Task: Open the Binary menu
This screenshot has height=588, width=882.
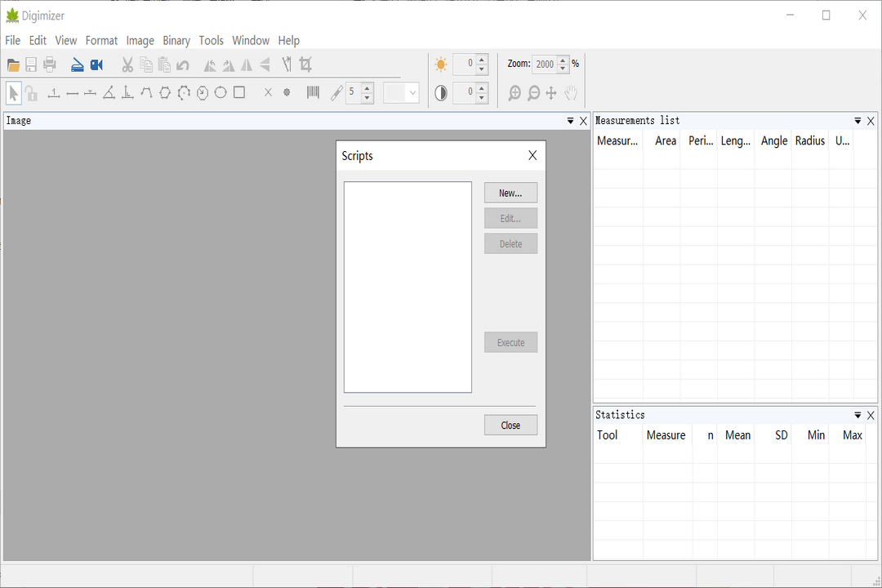Action: click(x=176, y=41)
